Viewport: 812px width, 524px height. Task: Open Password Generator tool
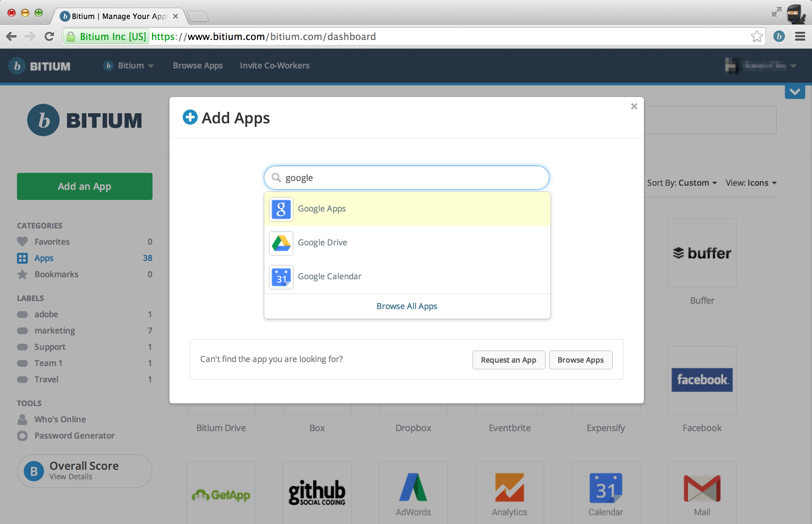pyautogui.click(x=74, y=436)
